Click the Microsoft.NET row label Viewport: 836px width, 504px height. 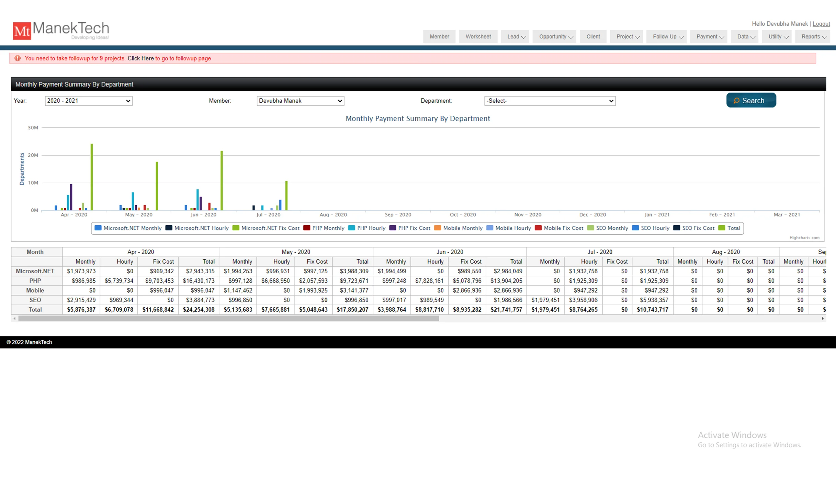click(x=36, y=271)
